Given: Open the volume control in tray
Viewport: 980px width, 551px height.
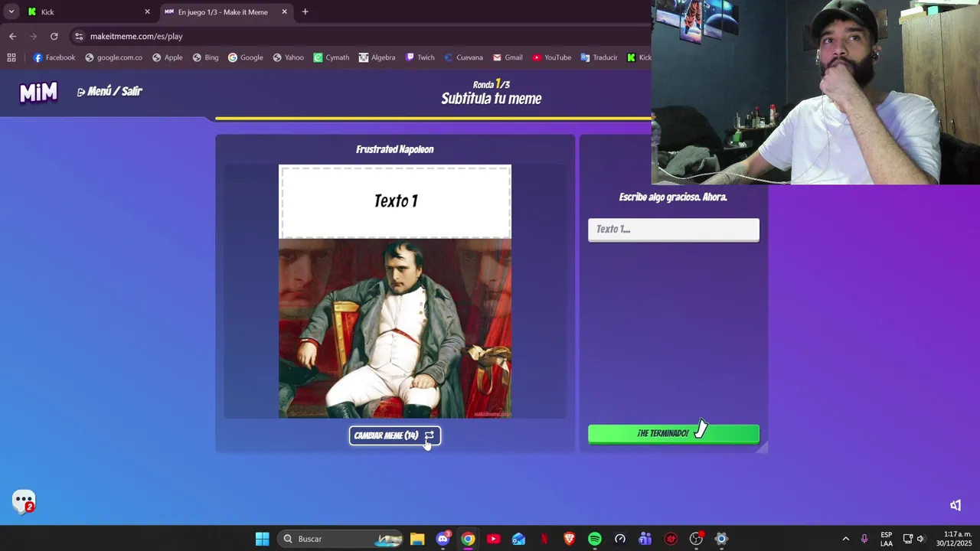Looking at the screenshot, I should click(x=920, y=539).
